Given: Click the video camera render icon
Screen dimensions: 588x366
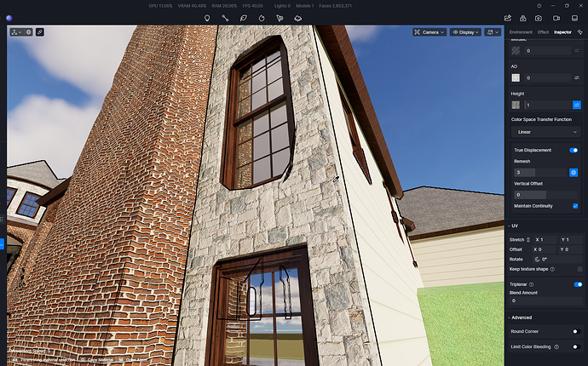Looking at the screenshot, I should point(556,18).
